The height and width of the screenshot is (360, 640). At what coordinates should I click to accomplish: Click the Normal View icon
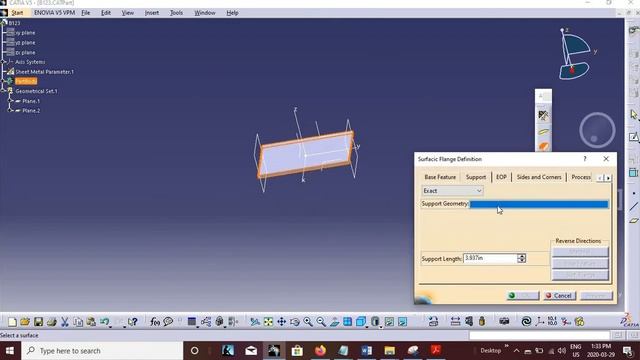(x=334, y=322)
